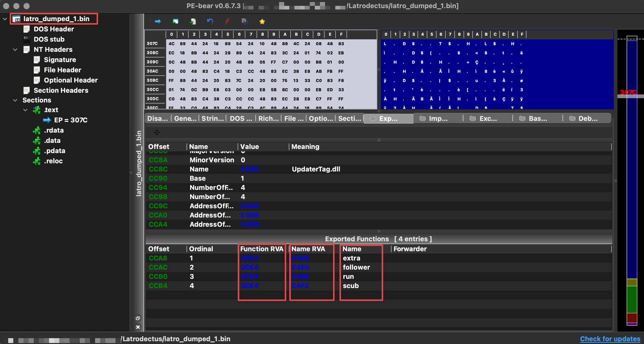Collapse the Sections tree node

point(15,100)
